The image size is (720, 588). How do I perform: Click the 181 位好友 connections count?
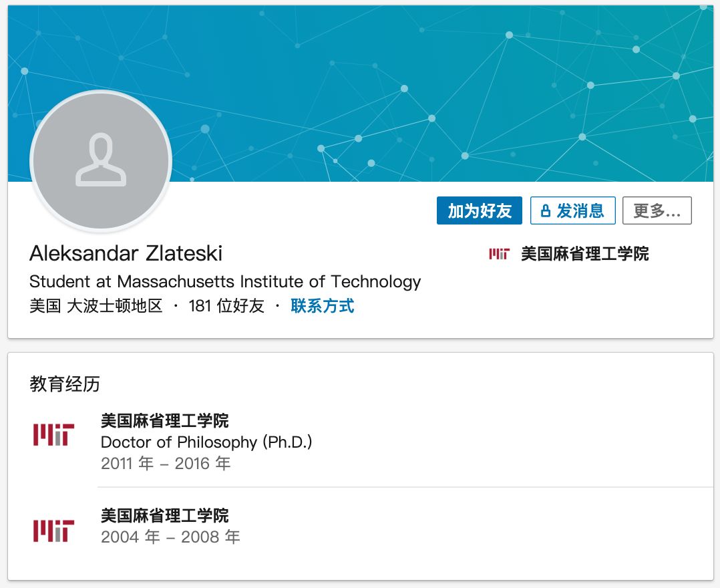click(x=226, y=306)
